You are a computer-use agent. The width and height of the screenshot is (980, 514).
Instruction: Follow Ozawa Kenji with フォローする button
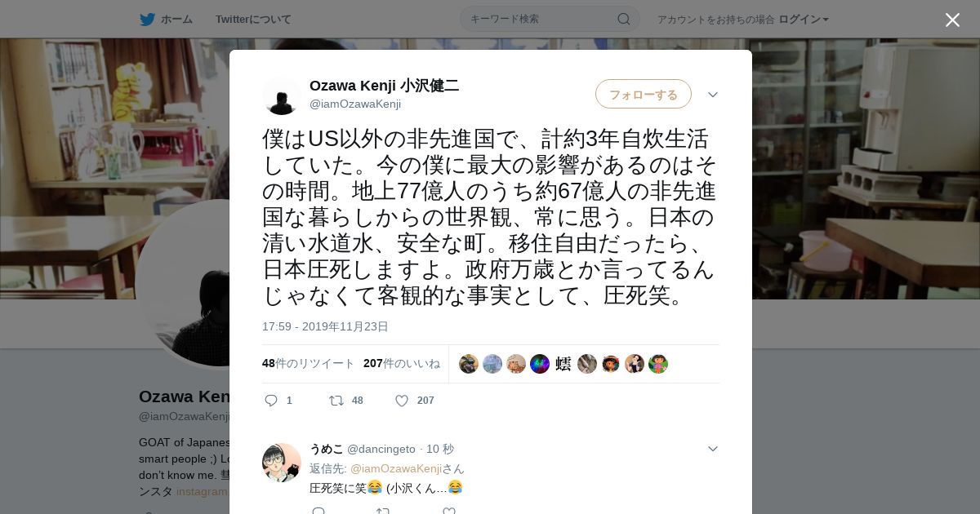tap(644, 94)
